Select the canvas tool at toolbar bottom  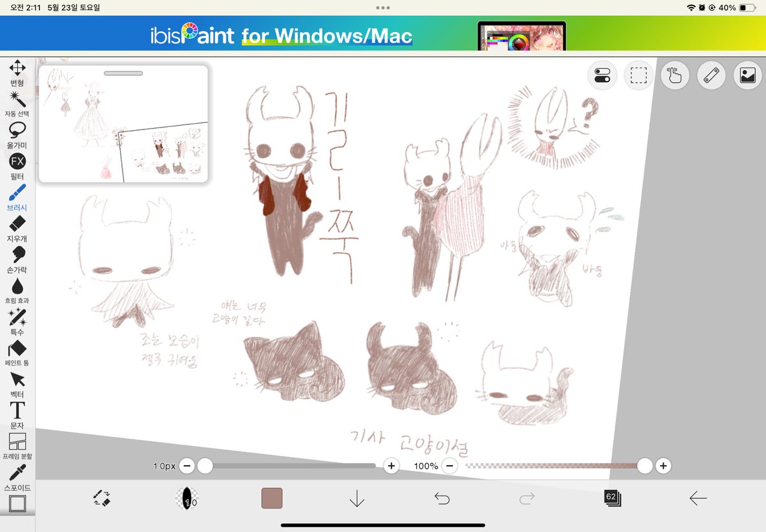pyautogui.click(x=17, y=504)
